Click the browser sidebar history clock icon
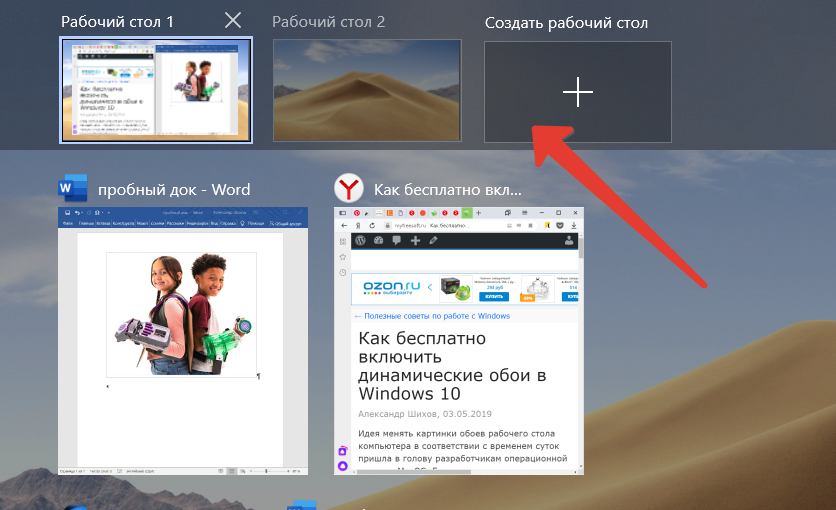The height and width of the screenshot is (510, 836). coord(342,272)
